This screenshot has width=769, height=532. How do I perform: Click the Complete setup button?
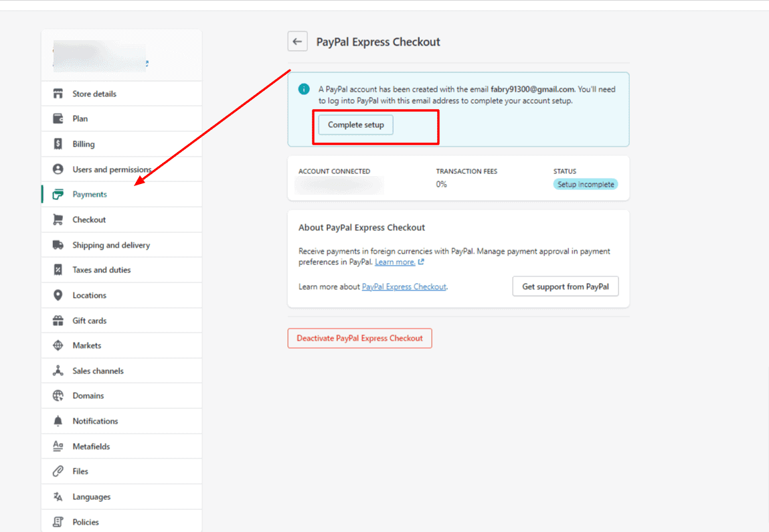coord(357,124)
